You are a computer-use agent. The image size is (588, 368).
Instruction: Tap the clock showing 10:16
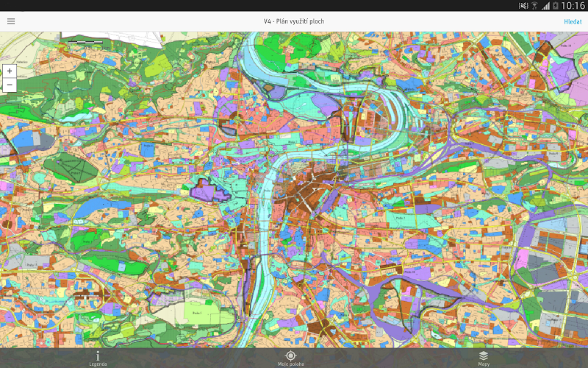point(573,5)
